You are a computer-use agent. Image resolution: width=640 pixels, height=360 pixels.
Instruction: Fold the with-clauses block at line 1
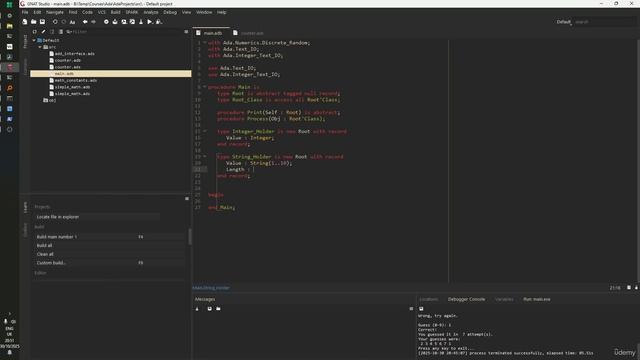pyautogui.click(x=204, y=42)
